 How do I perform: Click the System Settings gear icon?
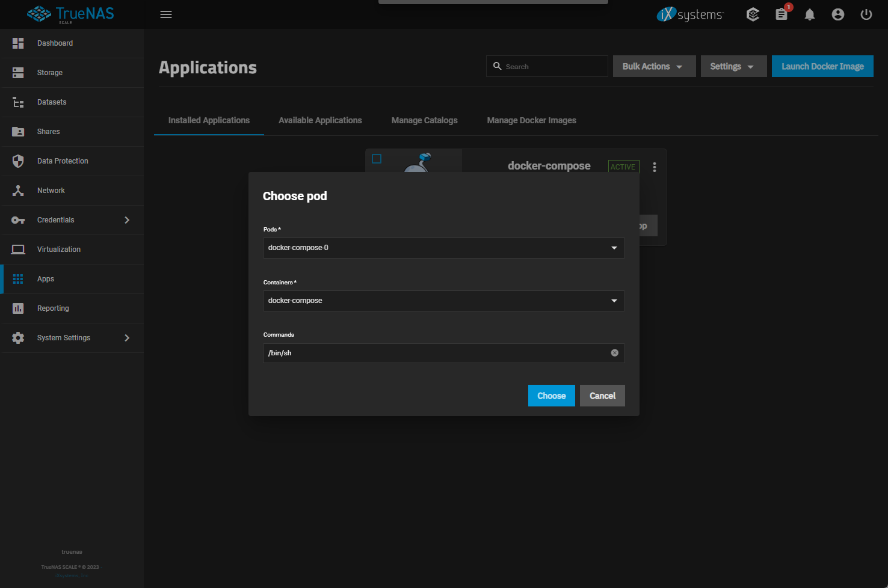(18, 338)
